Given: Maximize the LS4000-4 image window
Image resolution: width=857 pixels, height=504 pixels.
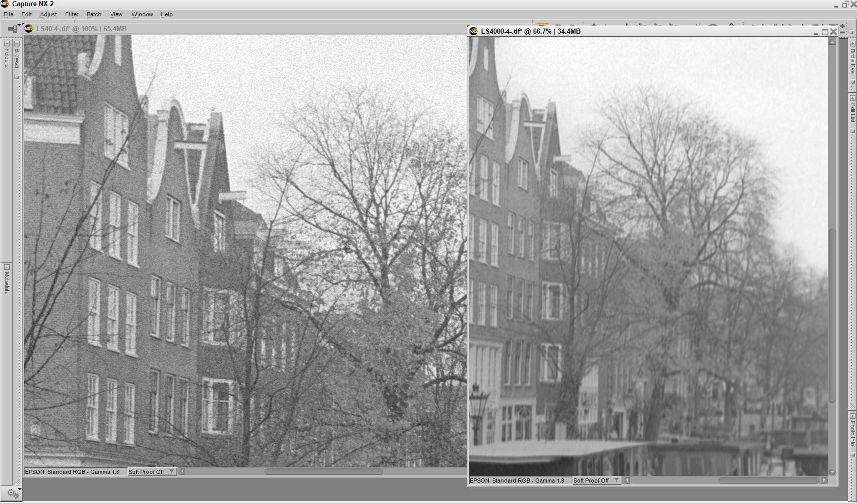Looking at the screenshot, I should click(824, 32).
